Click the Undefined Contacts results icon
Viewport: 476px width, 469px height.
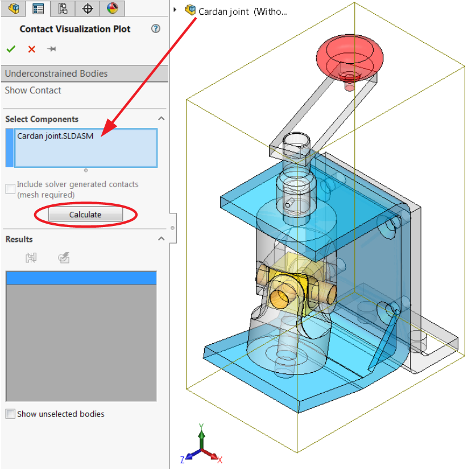(x=32, y=258)
